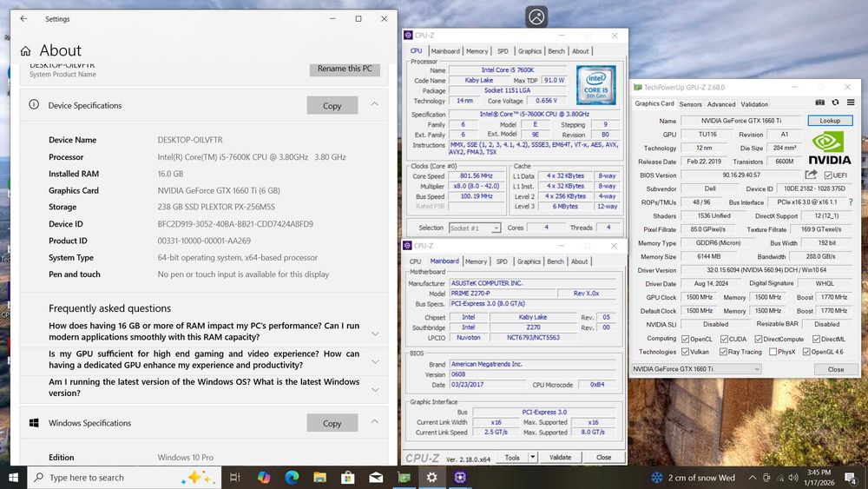This screenshot has height=489, width=868.
Task: Open Graphics tab in lower CPU-Z window
Action: [529, 261]
